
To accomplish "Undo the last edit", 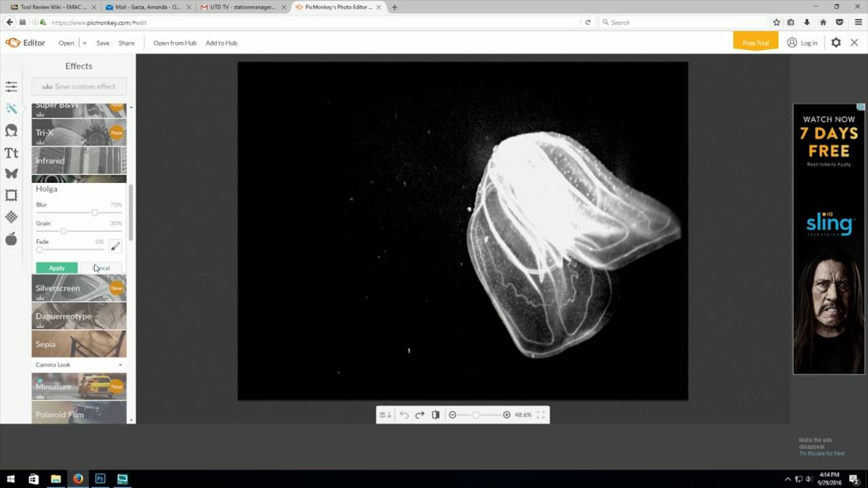I will point(404,415).
